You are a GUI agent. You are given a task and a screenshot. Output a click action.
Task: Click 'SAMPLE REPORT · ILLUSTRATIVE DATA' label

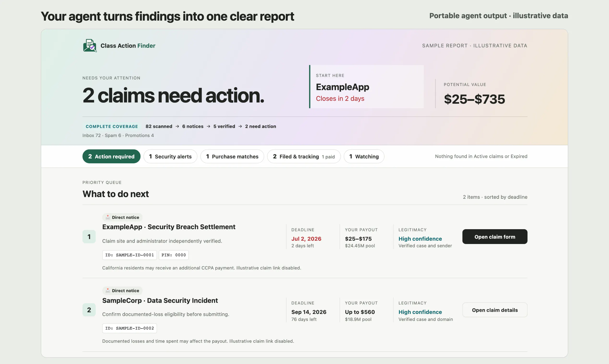point(474,46)
